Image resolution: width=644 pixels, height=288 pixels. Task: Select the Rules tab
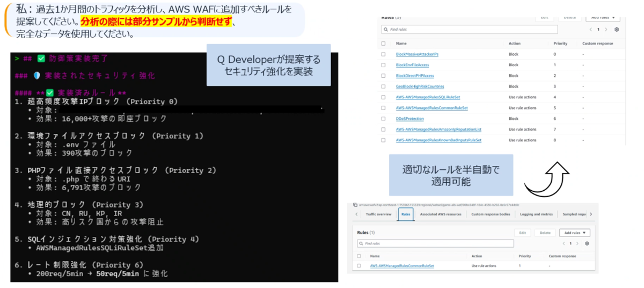click(x=406, y=214)
